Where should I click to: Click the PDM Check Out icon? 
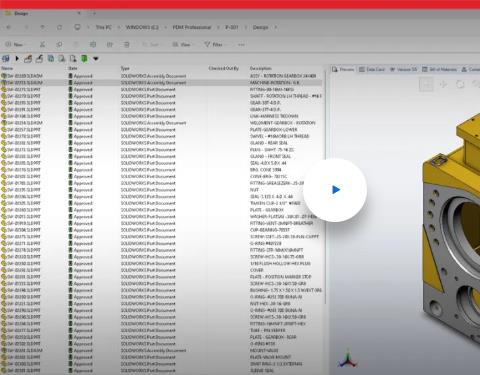pos(28,59)
